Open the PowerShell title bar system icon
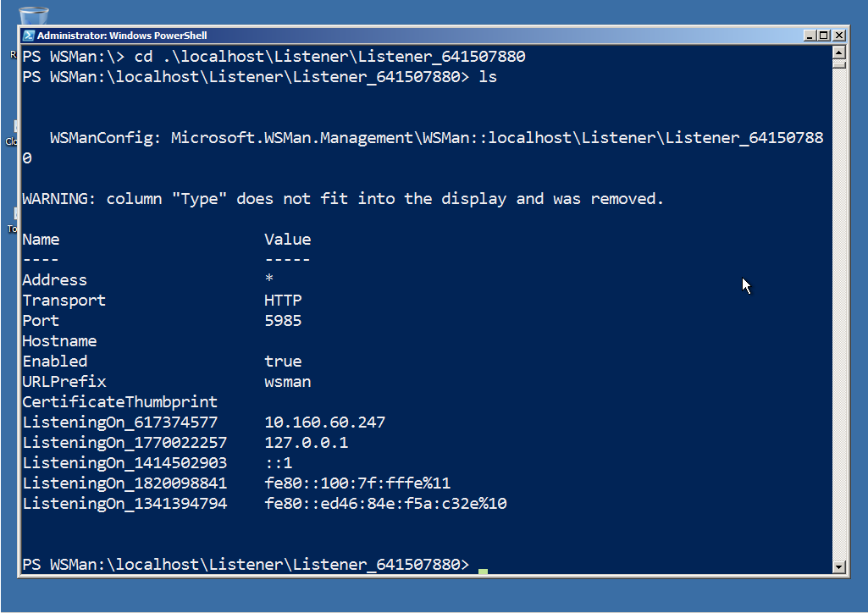868x613 pixels. click(x=28, y=36)
